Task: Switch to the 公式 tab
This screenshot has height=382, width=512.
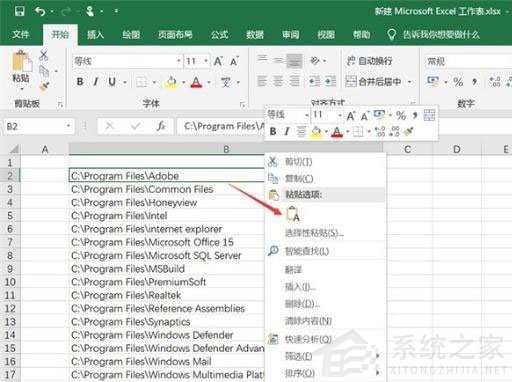Action: (219, 35)
